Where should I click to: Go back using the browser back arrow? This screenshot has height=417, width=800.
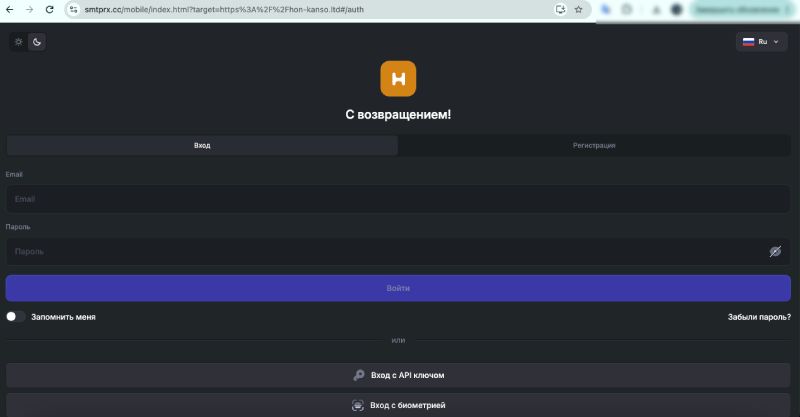click(x=10, y=9)
